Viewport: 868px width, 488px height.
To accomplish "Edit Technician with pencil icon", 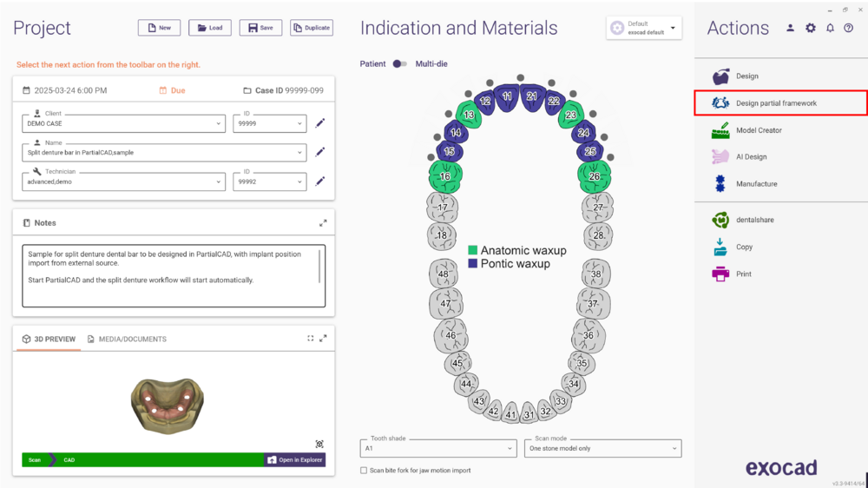I will 320,181.
